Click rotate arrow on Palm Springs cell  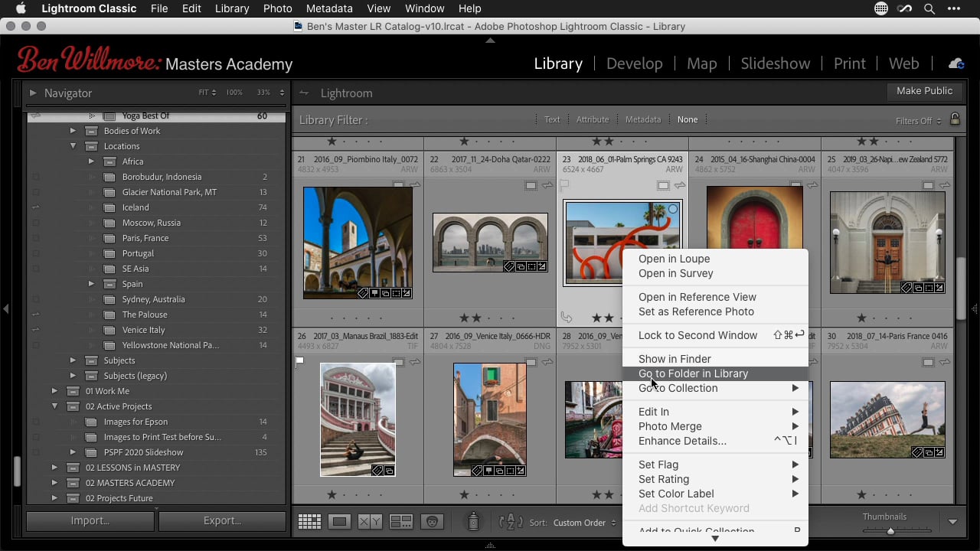pyautogui.click(x=567, y=317)
